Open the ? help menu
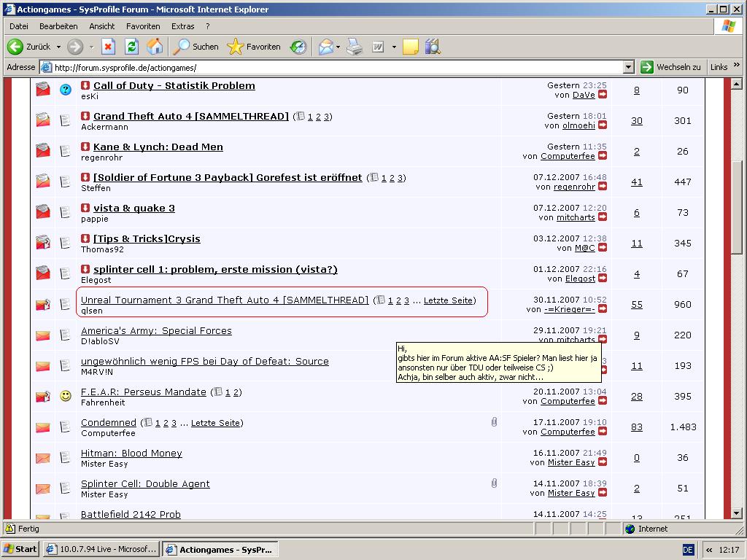Image resolution: width=747 pixels, height=560 pixels. tap(208, 26)
